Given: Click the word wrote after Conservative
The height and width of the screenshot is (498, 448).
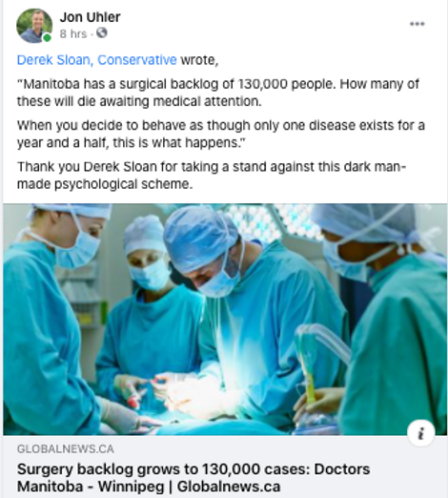Looking at the screenshot, I should click(x=199, y=60).
